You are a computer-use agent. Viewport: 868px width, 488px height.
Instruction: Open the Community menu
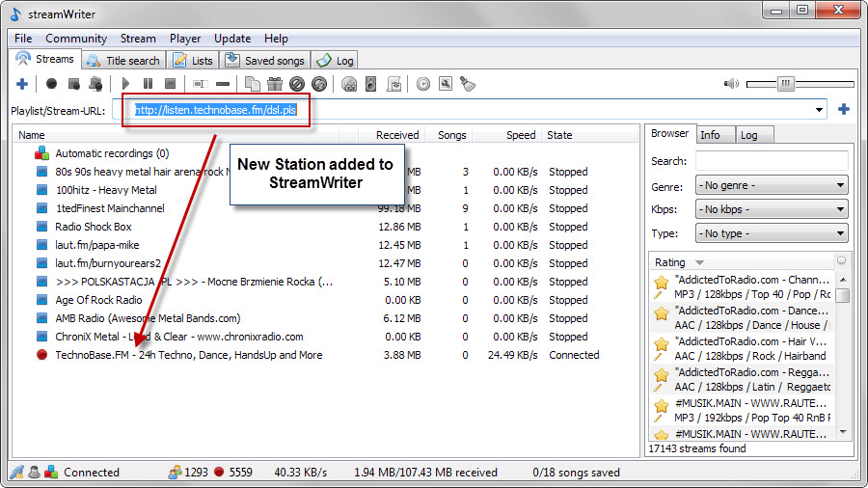click(x=76, y=39)
